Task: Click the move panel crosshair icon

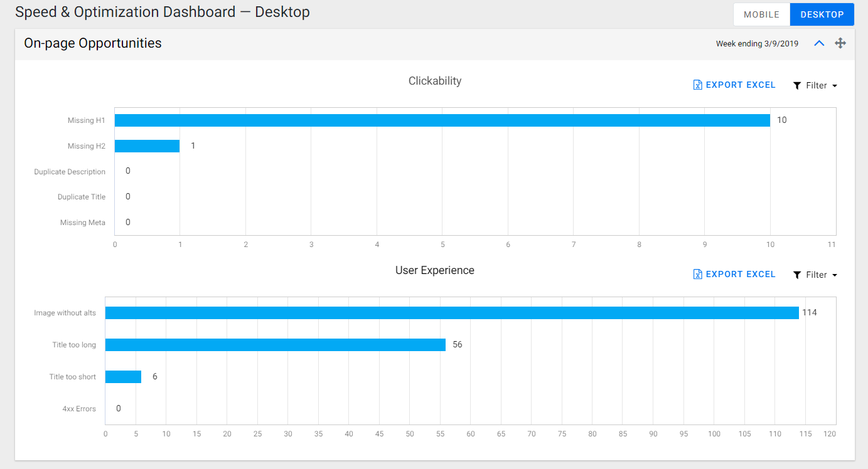Action: [840, 43]
